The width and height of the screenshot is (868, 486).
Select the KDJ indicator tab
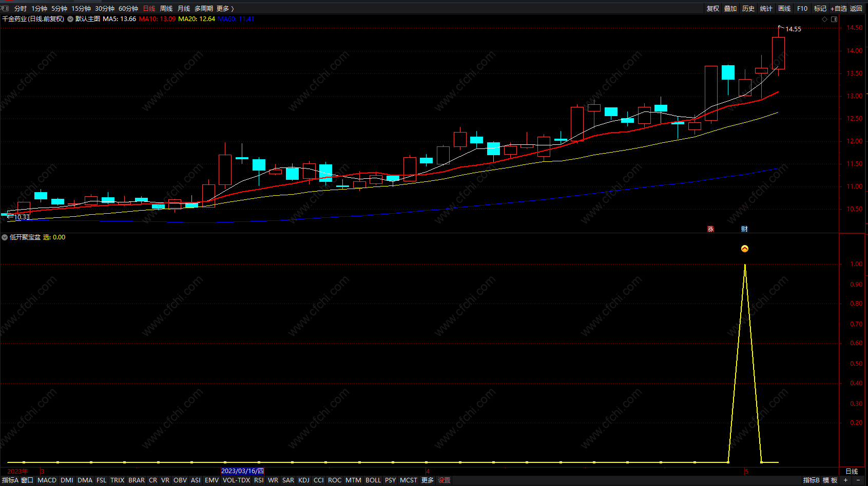pyautogui.click(x=304, y=480)
